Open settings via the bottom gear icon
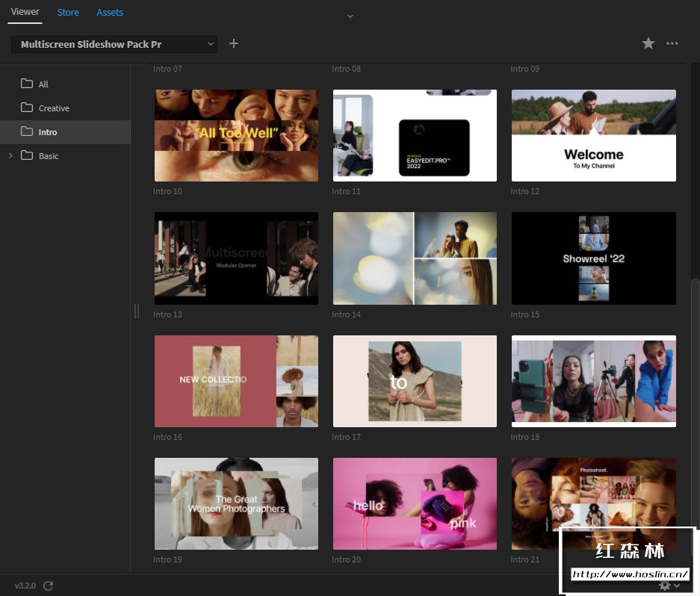Image resolution: width=700 pixels, height=596 pixels. (664, 586)
